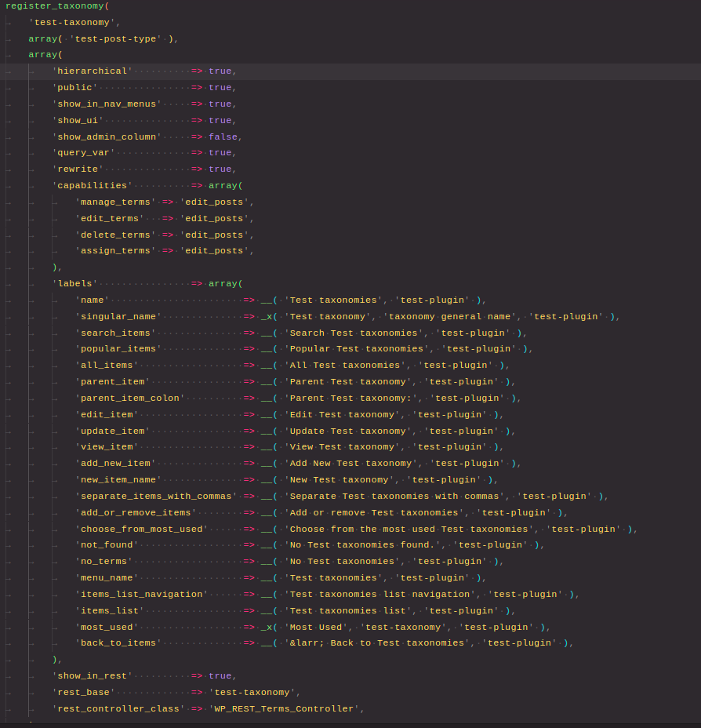Place cursor on 'manage_terms' key
Image resolution: width=701 pixels, height=728 pixels.
click(x=115, y=202)
